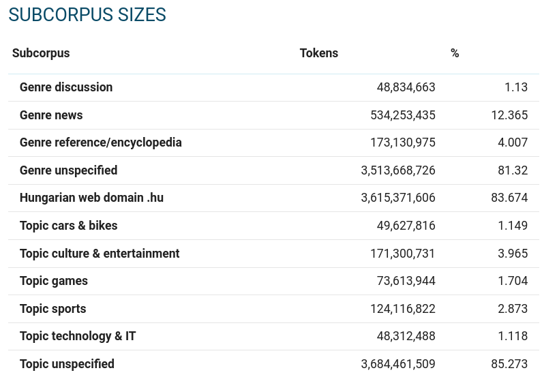The width and height of the screenshot is (542, 392).
Task: Click the token count 534,253,435
Action: click(402, 115)
